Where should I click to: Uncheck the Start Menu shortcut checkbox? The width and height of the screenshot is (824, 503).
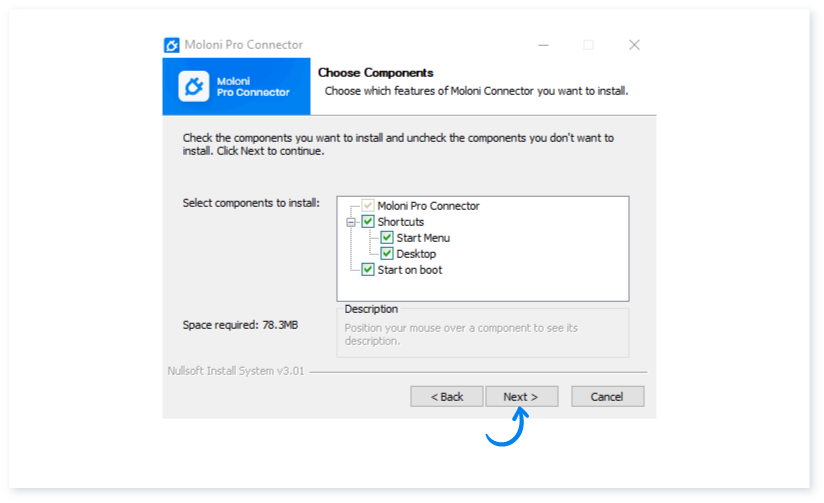coord(387,238)
